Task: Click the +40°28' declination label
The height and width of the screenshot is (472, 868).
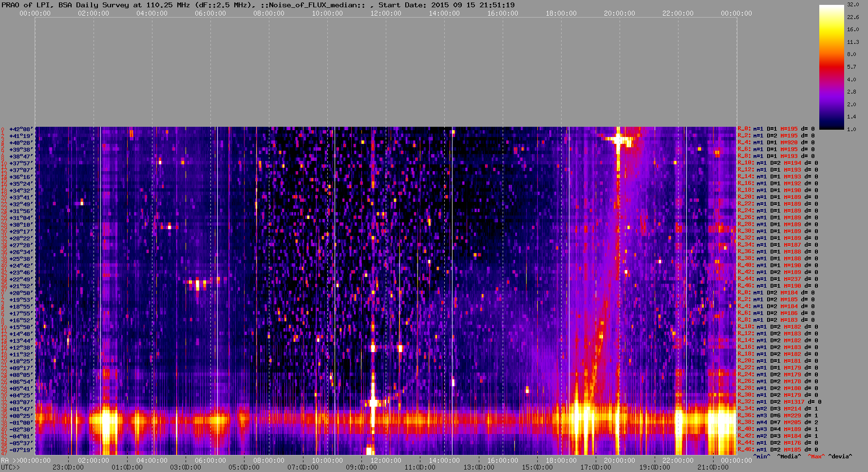Action: pos(21,143)
